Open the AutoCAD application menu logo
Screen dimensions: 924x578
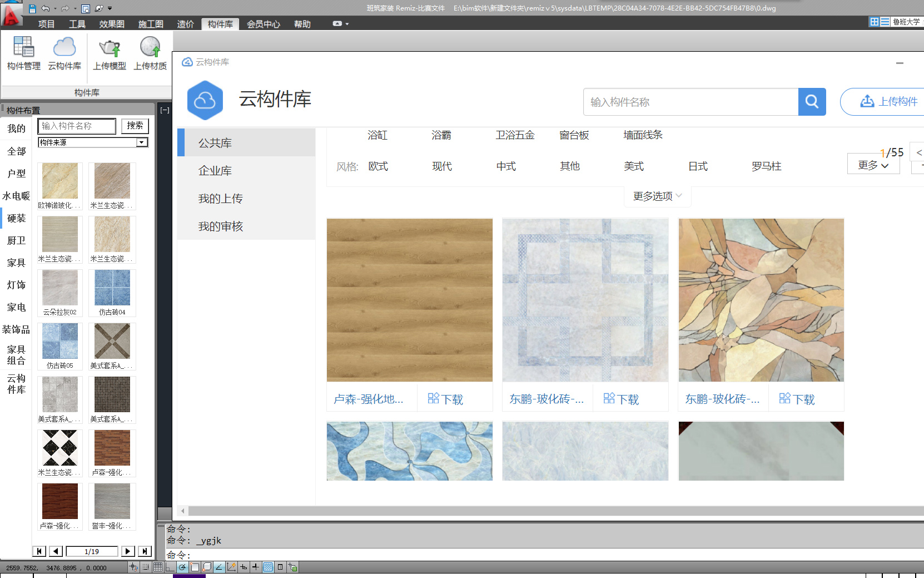pos(11,14)
